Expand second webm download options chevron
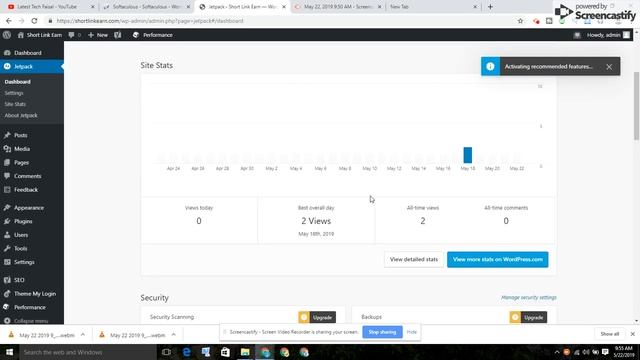The image size is (640, 360). click(x=173, y=335)
